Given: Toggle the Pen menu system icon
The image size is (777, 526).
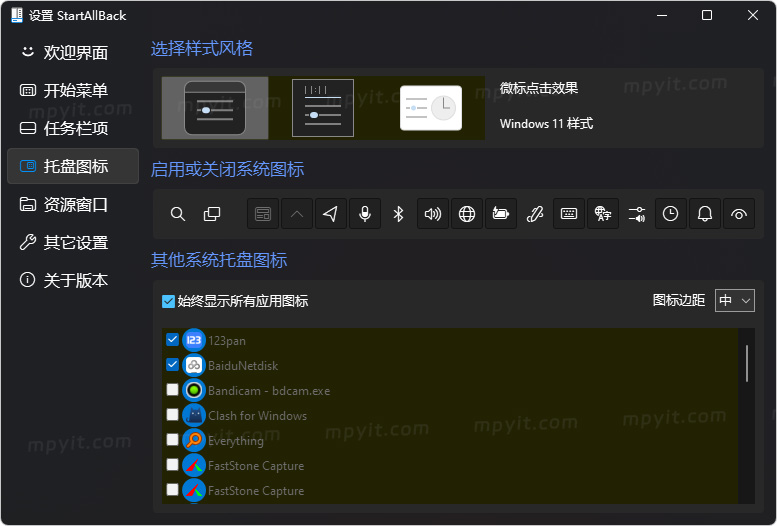Looking at the screenshot, I should pyautogui.click(x=535, y=214).
